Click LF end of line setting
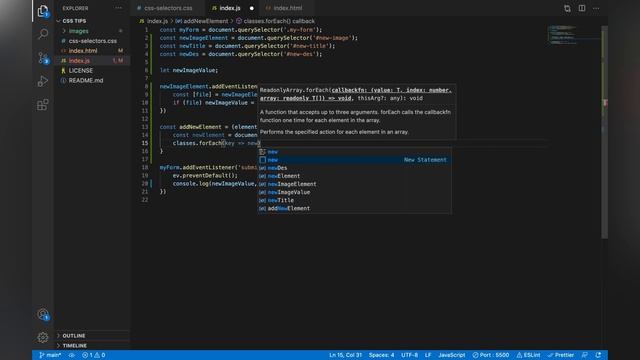Screen dimensions: 640x360 coord(428,355)
